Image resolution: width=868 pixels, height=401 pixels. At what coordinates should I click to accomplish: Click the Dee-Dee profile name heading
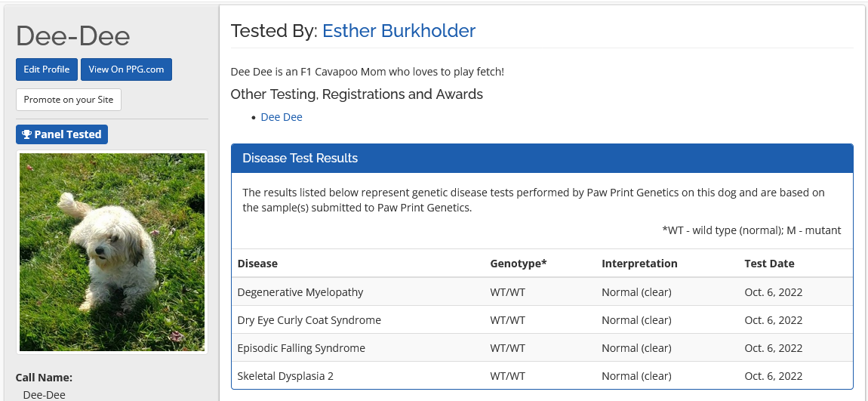(x=72, y=35)
